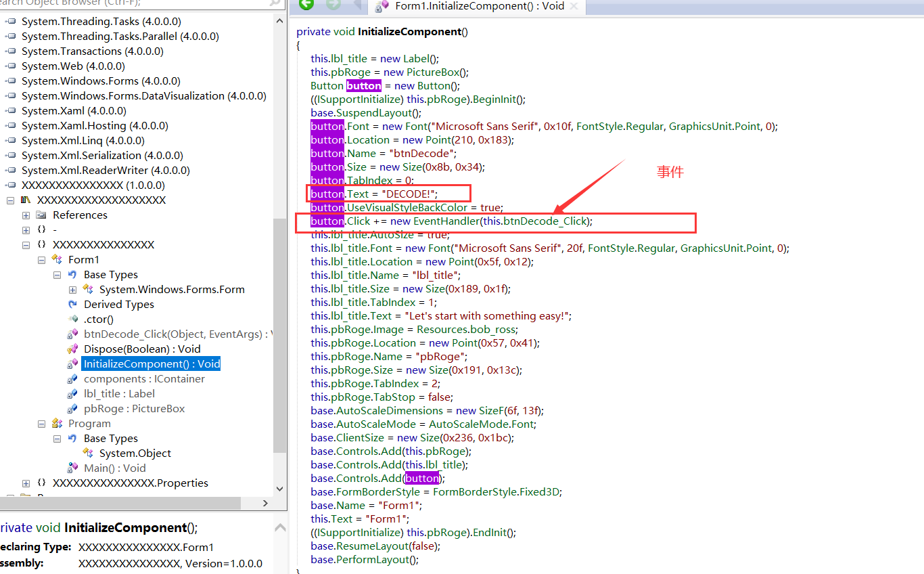The width and height of the screenshot is (924, 574).
Task: Click the details pane scroll-up arrow
Action: coord(279,527)
